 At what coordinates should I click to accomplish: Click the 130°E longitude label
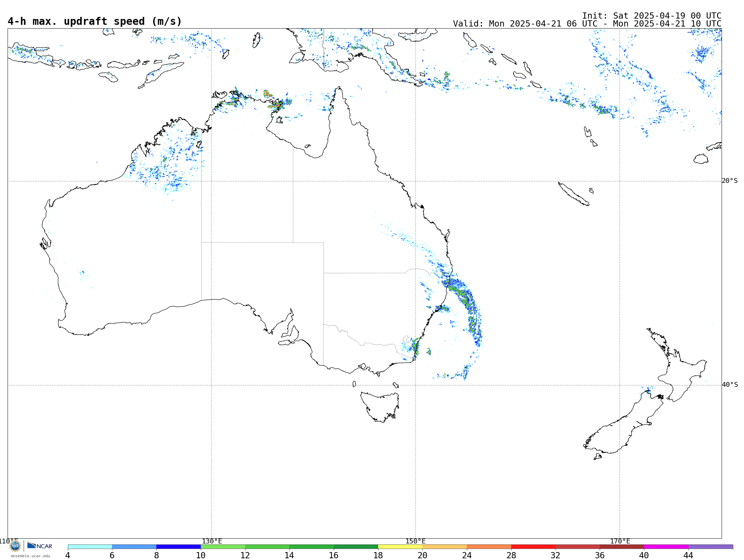212,541
